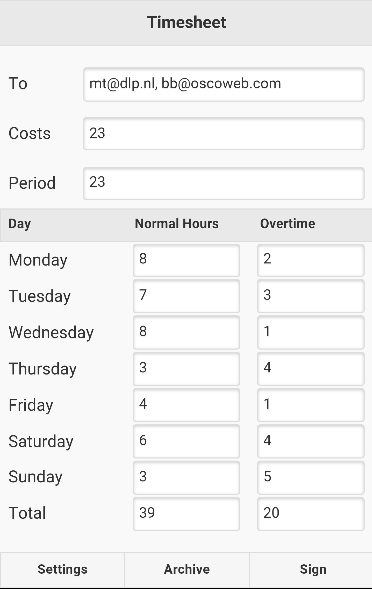Open the Archive tab

coord(187,569)
